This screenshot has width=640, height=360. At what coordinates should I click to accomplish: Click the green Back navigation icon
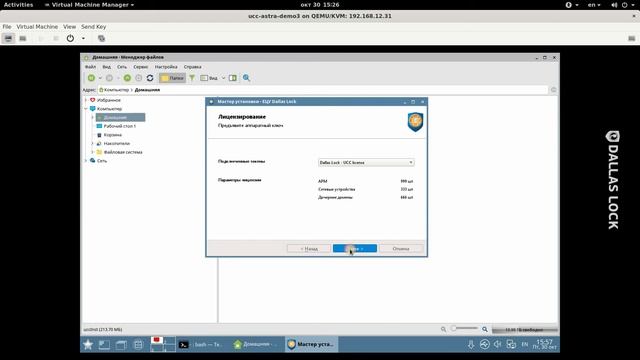(x=91, y=78)
